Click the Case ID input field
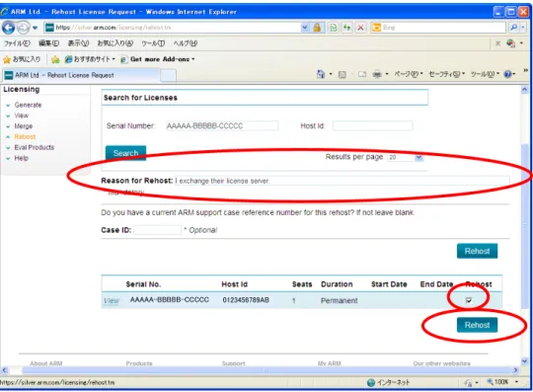Image resolution: width=533 pixels, height=392 pixels. click(157, 230)
